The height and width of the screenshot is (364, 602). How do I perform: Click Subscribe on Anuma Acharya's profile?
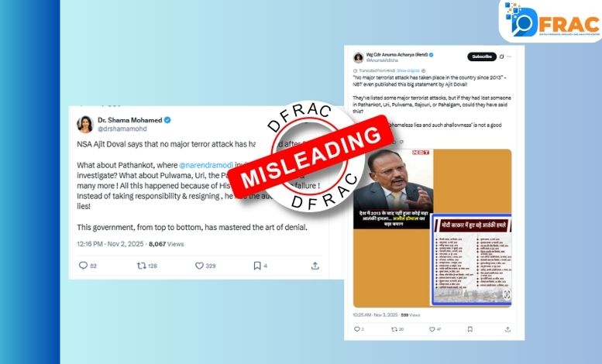[482, 57]
